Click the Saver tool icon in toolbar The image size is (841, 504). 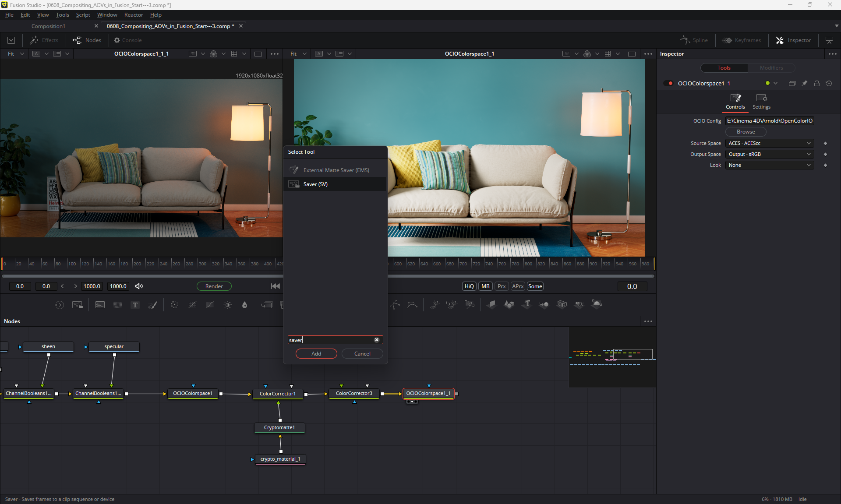point(78,305)
